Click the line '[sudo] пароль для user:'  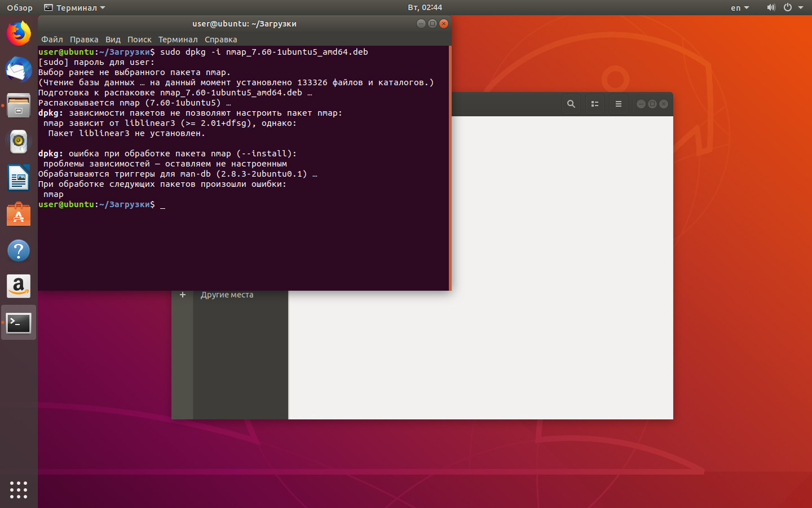point(96,62)
